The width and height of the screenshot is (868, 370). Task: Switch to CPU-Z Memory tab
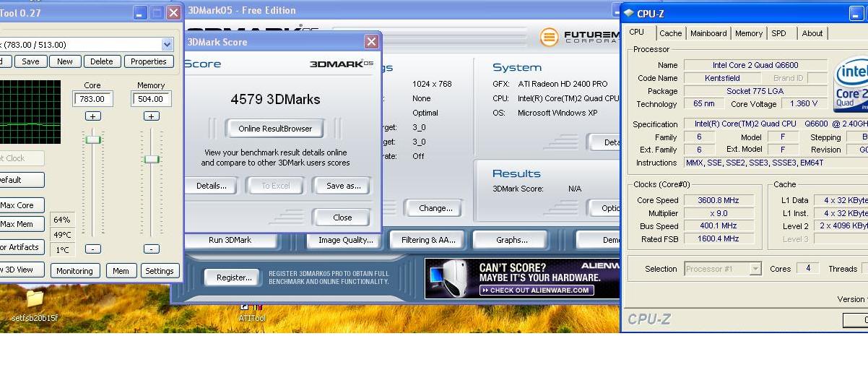[x=749, y=33]
